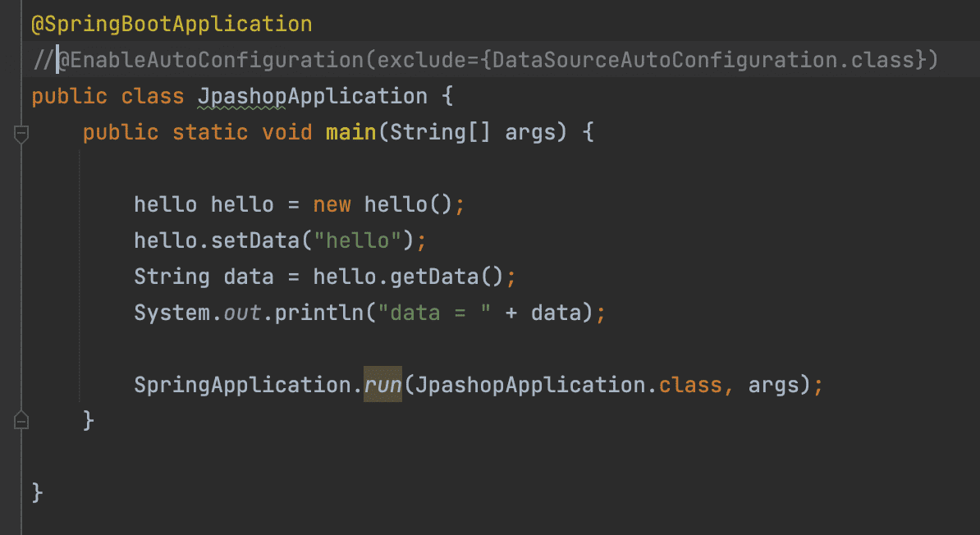The image size is (980, 535).
Task: Click the main method name
Action: coord(351,133)
